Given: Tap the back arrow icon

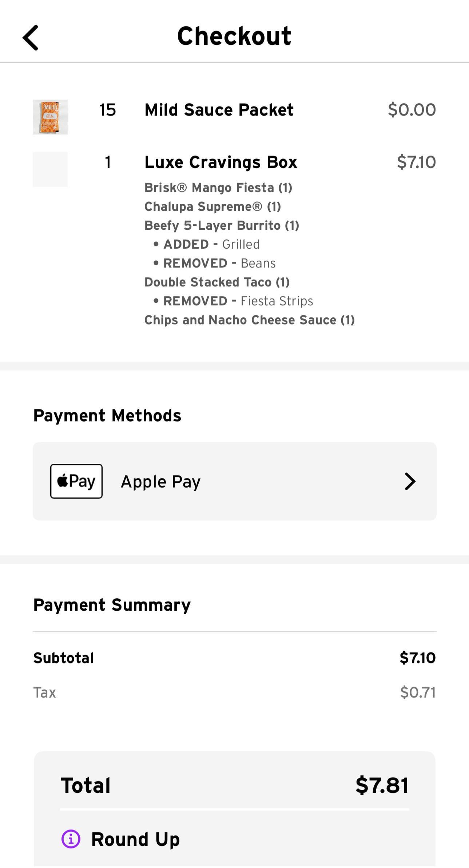Looking at the screenshot, I should (x=31, y=37).
